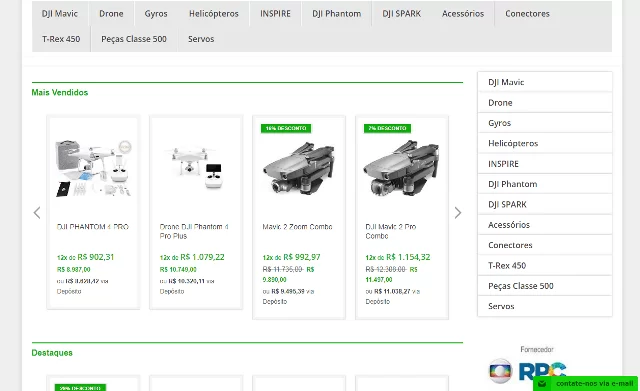Click the 7% DESCONTO badge
This screenshot has width=640, height=391.
coord(387,128)
